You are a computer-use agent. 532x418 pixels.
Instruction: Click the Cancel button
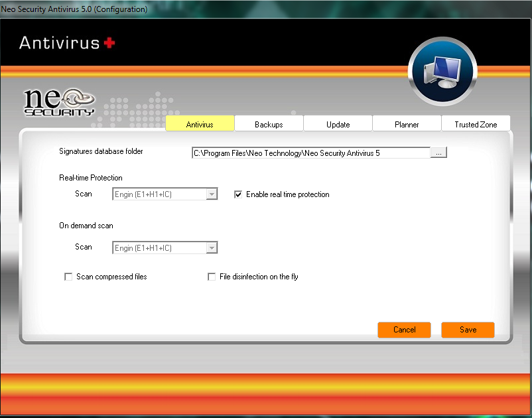pos(404,330)
